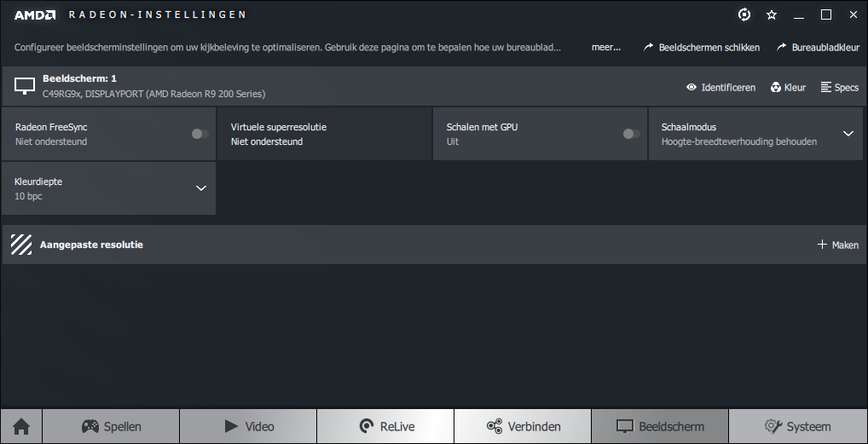Maximize the Radeon settings window

(x=826, y=15)
